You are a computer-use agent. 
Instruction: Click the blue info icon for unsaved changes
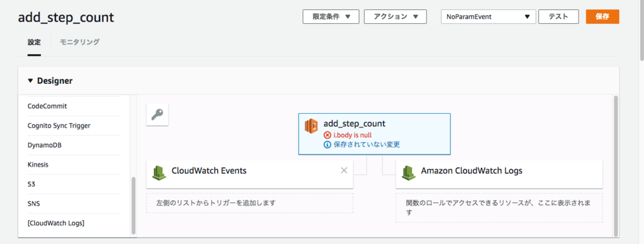pos(327,145)
